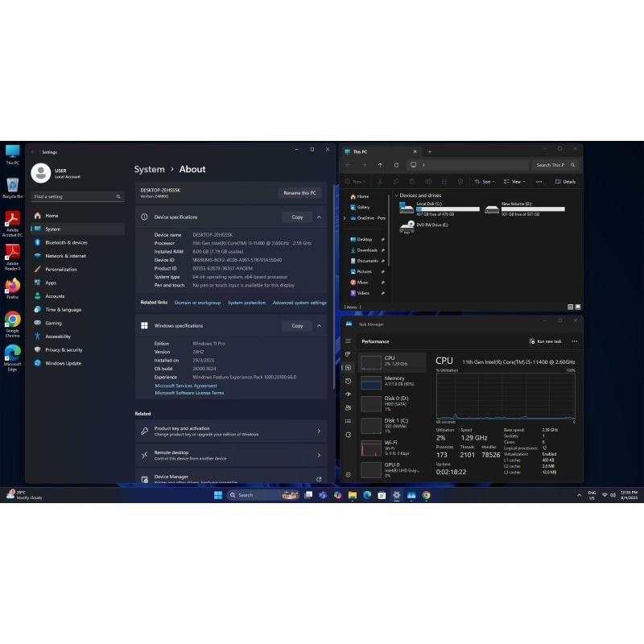Expand the OneDrive tree item
This screenshot has height=644, width=644.
(345, 218)
